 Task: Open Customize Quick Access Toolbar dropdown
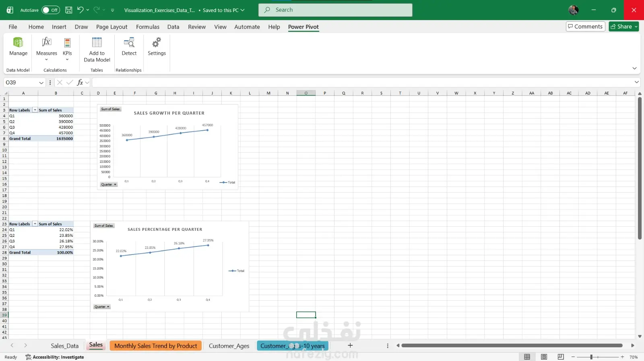click(113, 10)
